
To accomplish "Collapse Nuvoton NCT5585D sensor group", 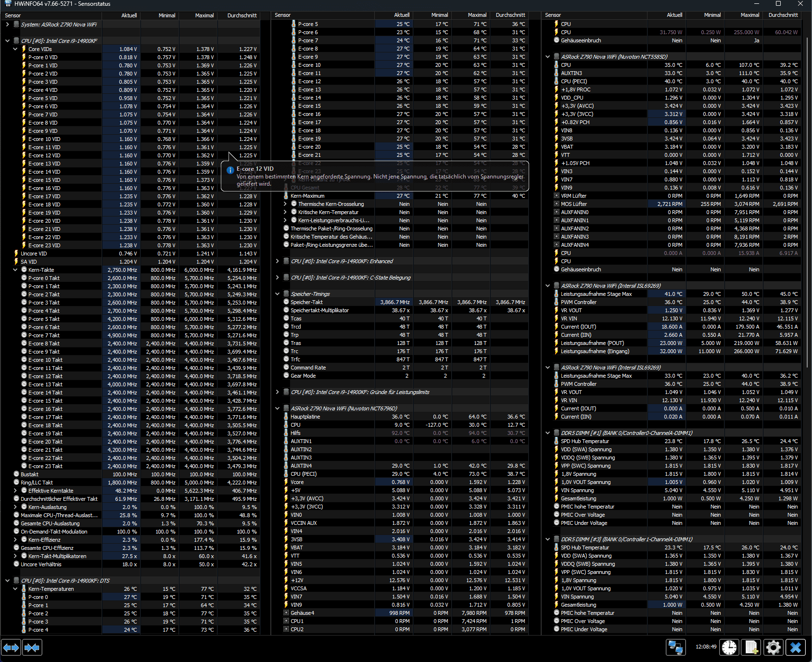I will (547, 57).
